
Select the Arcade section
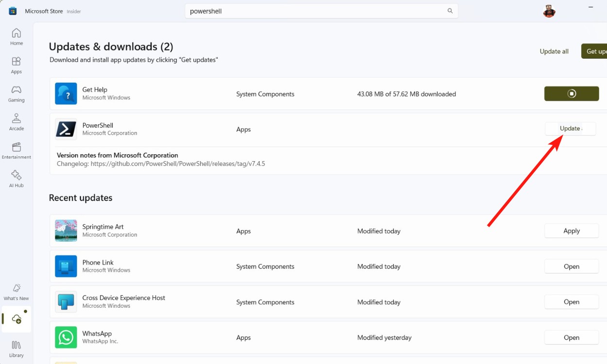point(16,121)
